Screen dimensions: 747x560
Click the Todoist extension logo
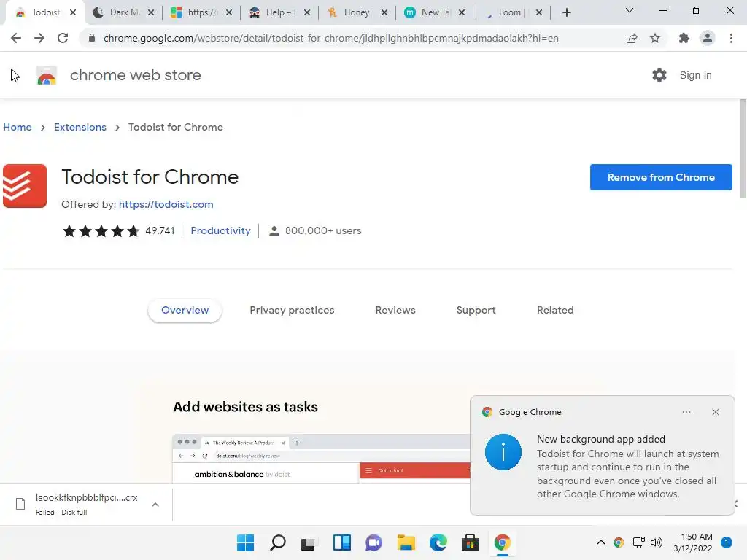tap(25, 186)
